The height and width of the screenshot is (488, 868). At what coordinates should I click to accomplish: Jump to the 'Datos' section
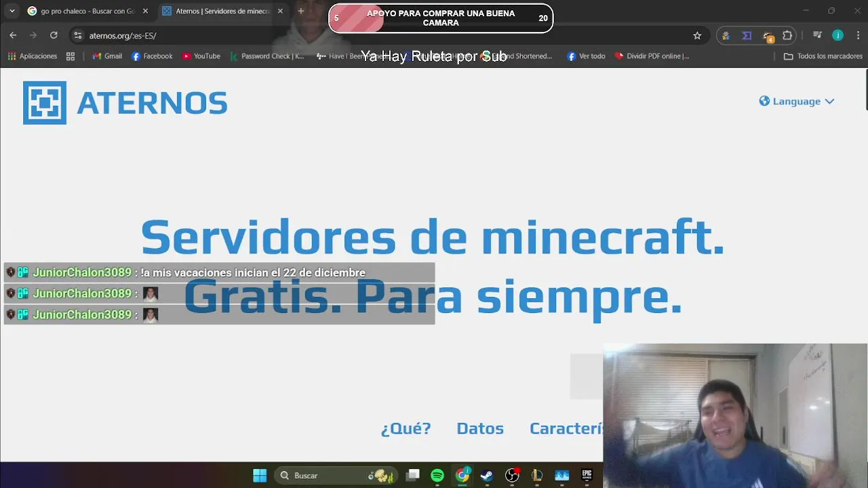[x=480, y=428]
